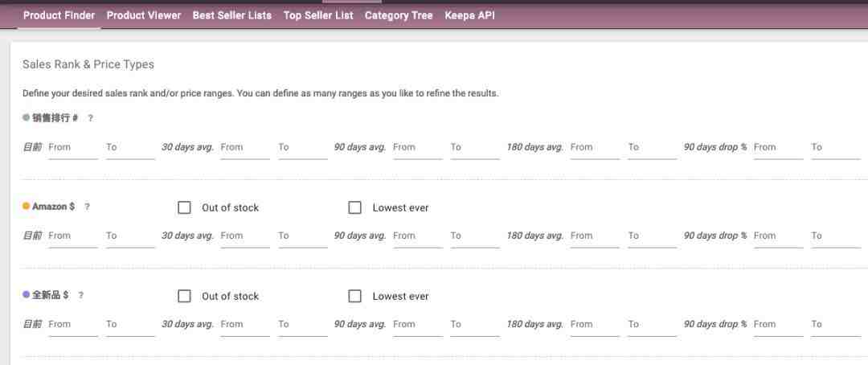Click 90 days avg. To field in 全新品 $ row

(x=475, y=325)
